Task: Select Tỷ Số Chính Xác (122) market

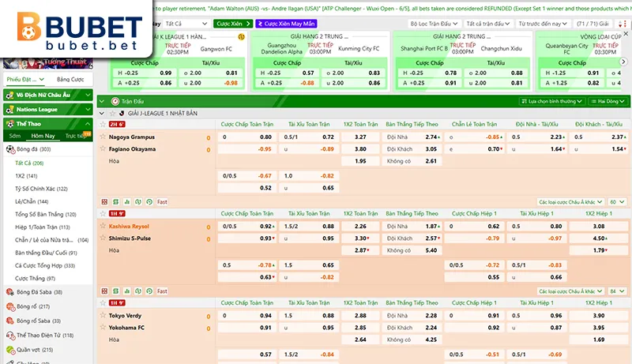Action: [41, 189]
